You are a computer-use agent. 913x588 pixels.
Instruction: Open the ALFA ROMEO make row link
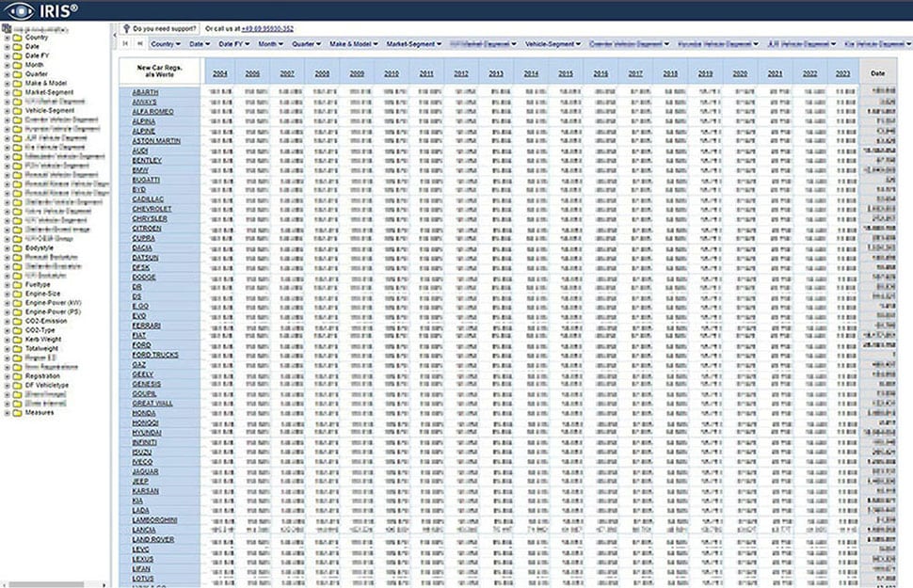point(152,112)
